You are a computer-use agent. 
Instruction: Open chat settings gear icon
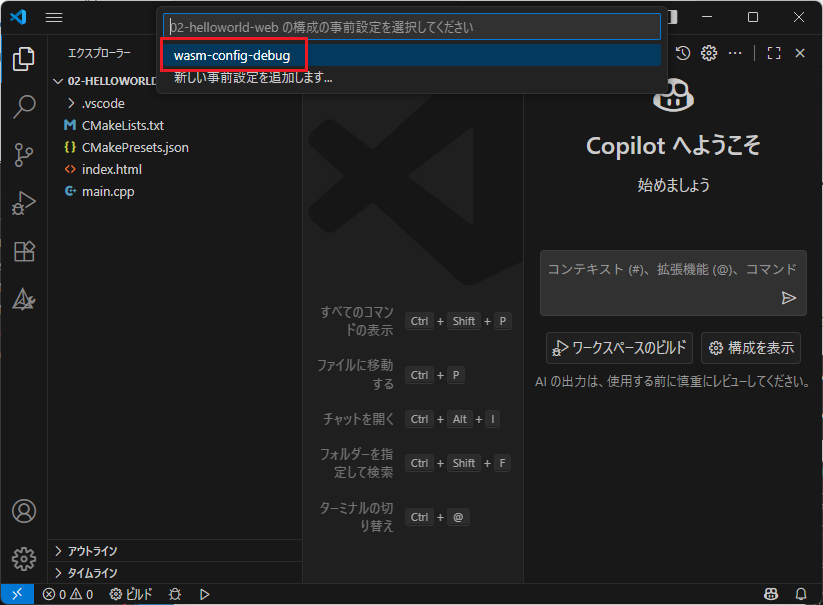709,53
